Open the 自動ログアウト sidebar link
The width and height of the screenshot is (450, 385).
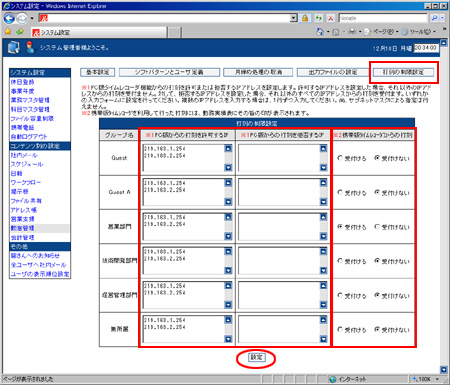[x=29, y=137]
